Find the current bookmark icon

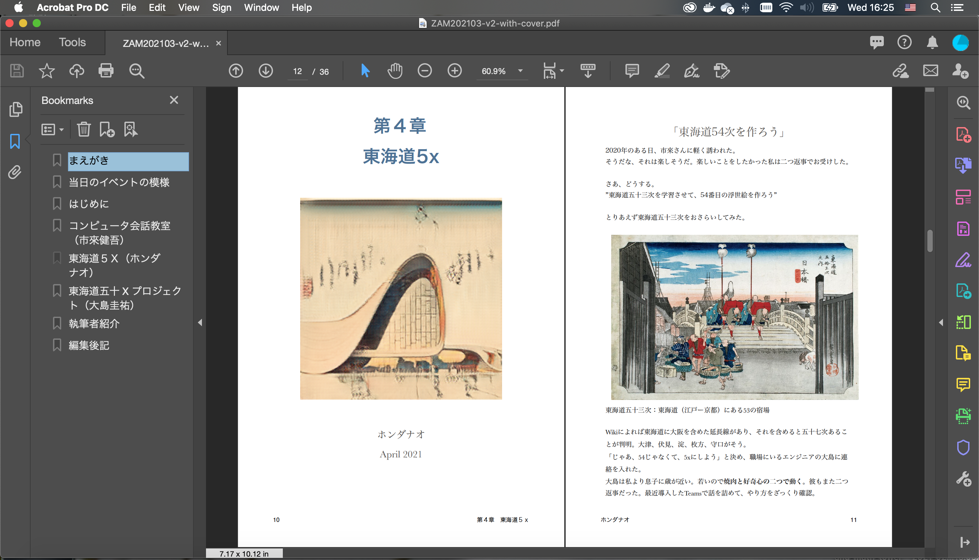click(x=131, y=129)
